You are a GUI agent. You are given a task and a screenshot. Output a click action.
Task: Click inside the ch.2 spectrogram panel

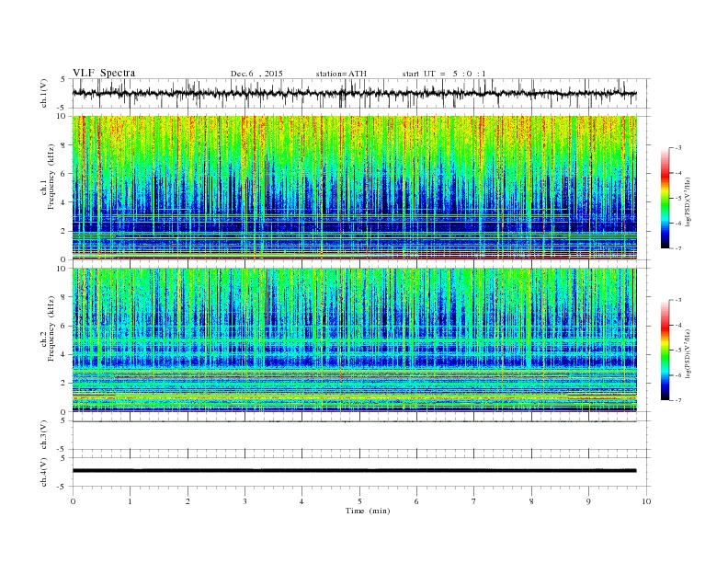coord(354,340)
